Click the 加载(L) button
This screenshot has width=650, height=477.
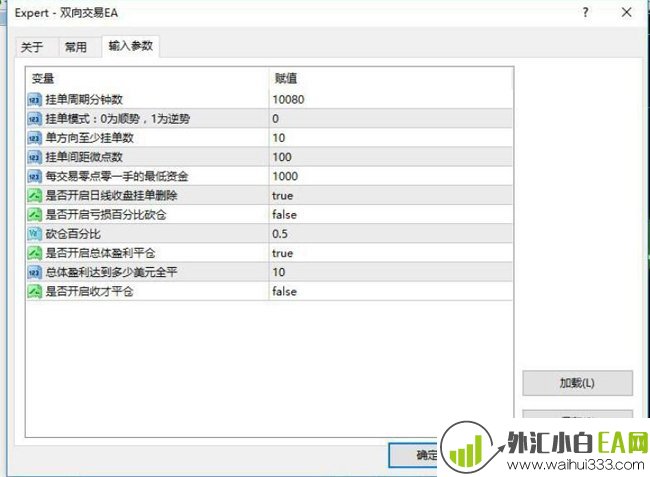(577, 383)
